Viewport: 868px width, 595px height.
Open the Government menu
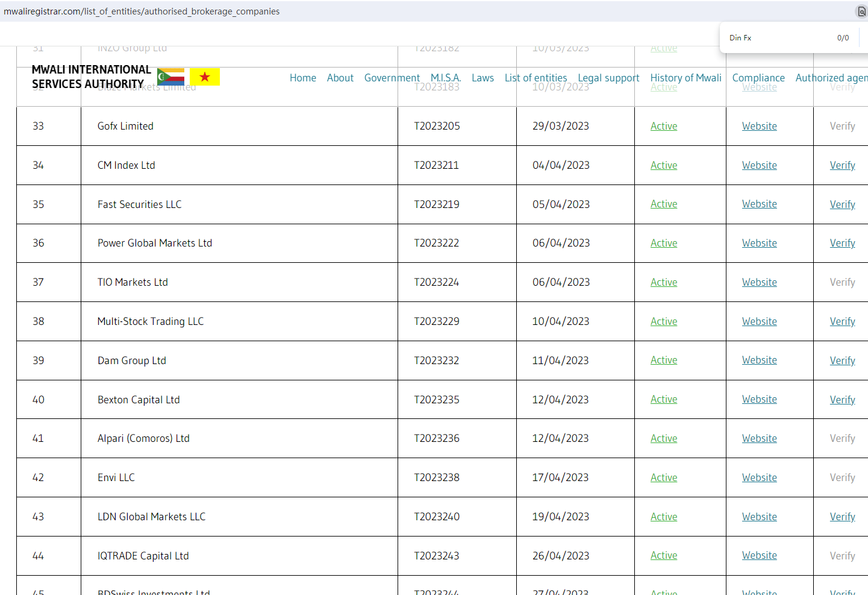pos(392,78)
